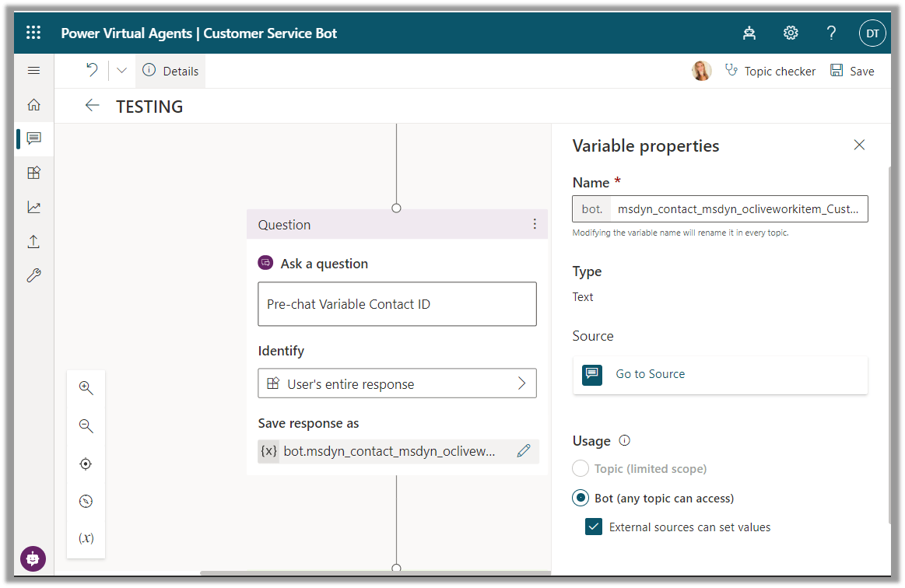Go back with the arrow beside TESTING

[x=93, y=105]
